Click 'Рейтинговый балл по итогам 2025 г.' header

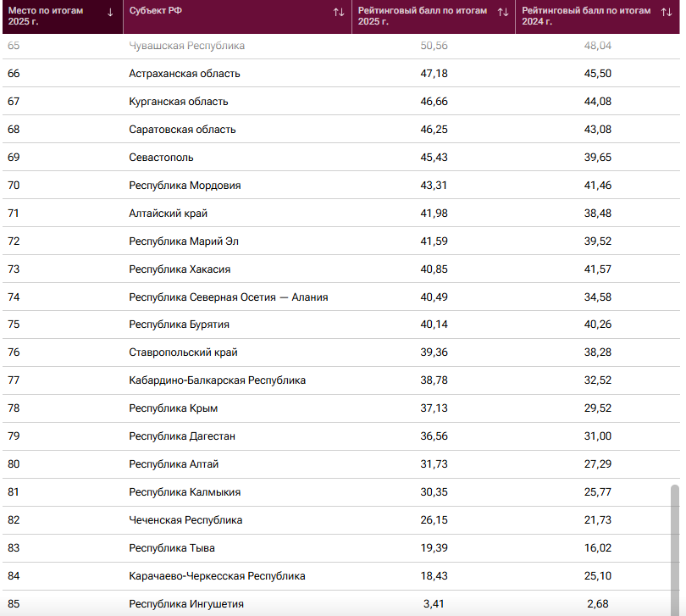(x=433, y=16)
